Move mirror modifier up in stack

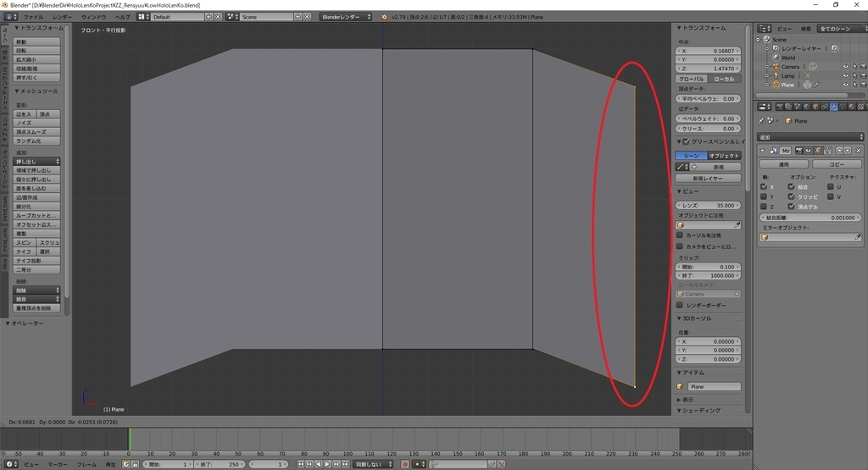tap(839, 151)
